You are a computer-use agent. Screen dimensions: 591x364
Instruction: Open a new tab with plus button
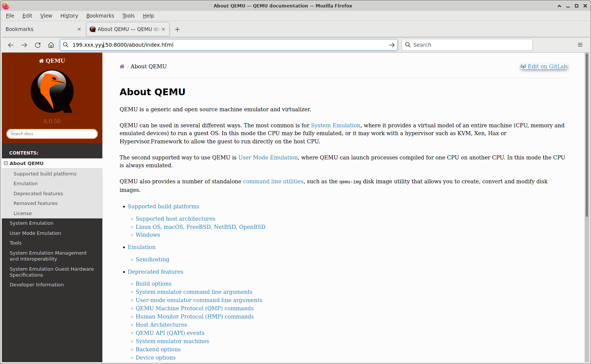(x=177, y=29)
